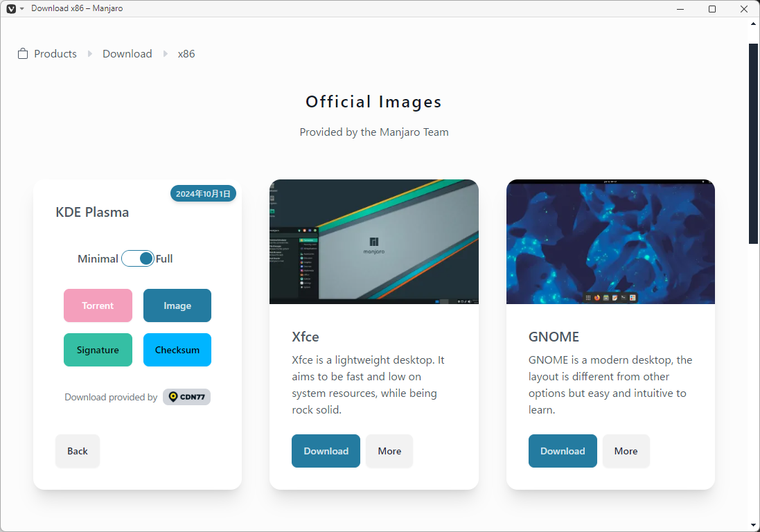Click the shopping bag Products icon
The height and width of the screenshot is (532, 760).
click(x=23, y=54)
